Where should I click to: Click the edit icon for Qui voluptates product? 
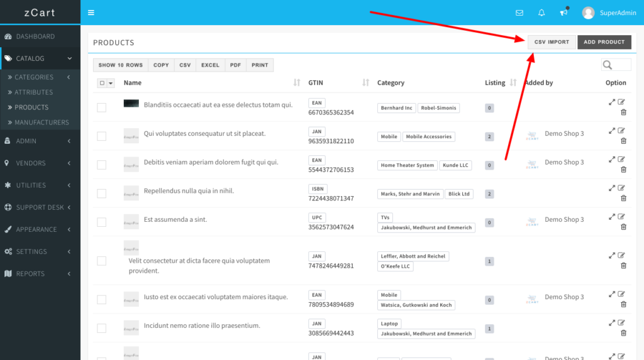[622, 131]
